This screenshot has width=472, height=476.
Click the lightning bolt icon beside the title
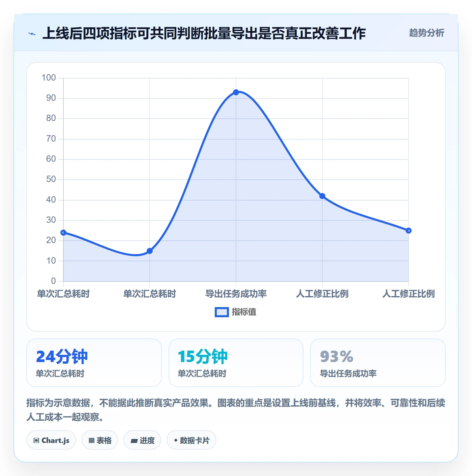(x=32, y=34)
